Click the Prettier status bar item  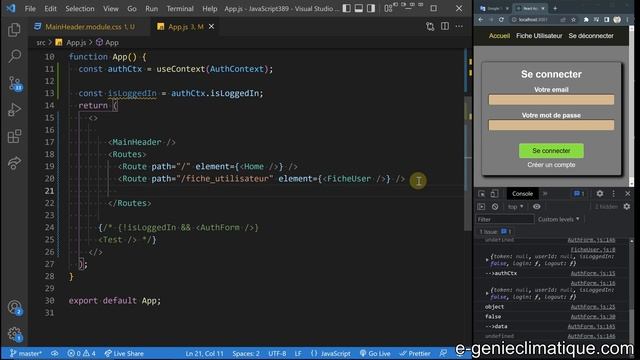coord(415,353)
